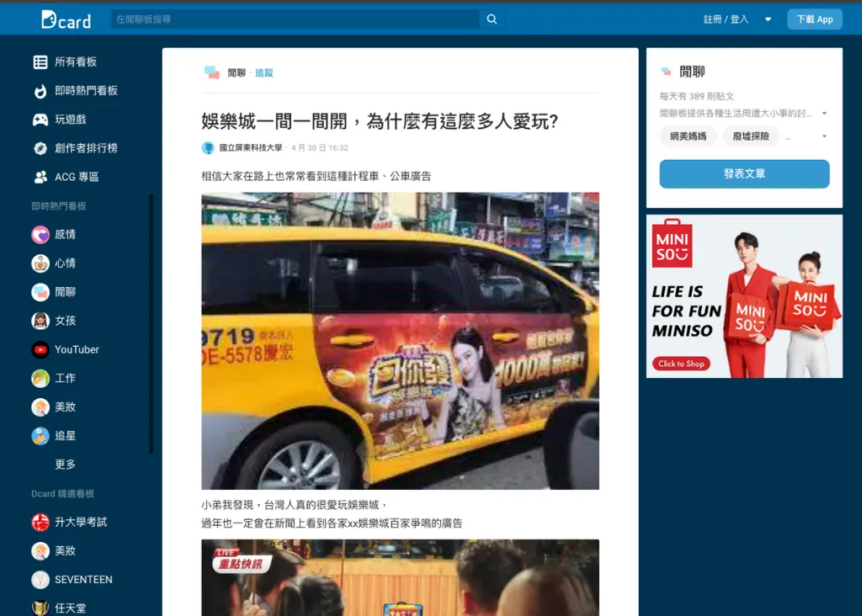Click the ACG 專區 people icon
This screenshot has height=616, width=862.
40,177
